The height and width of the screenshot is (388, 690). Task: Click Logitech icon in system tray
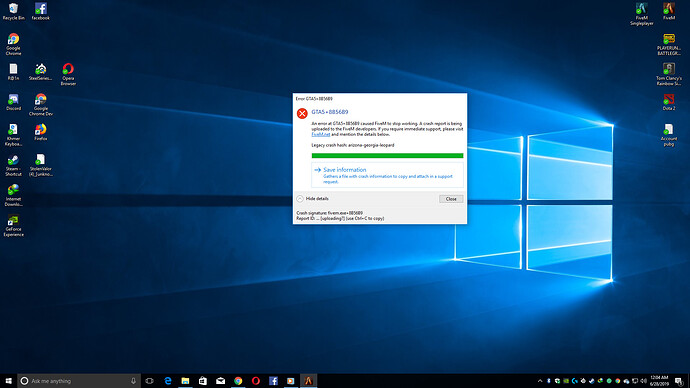(575, 381)
